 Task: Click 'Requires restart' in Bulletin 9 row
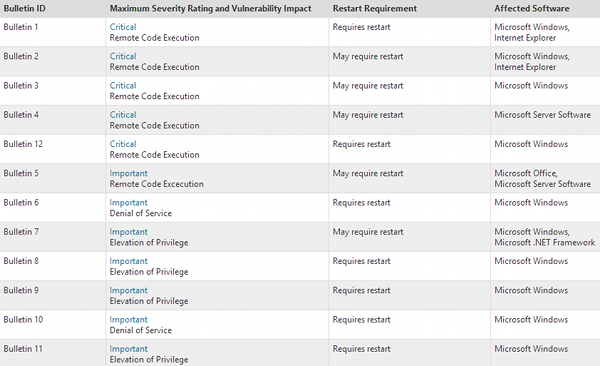tap(361, 291)
